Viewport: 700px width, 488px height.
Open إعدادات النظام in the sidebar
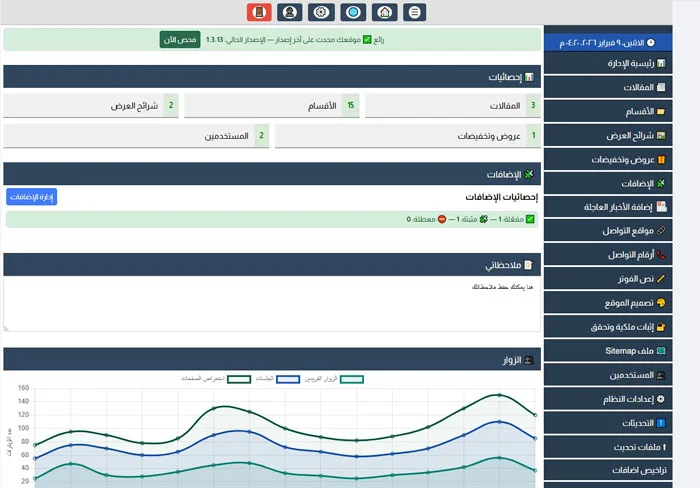point(621,399)
